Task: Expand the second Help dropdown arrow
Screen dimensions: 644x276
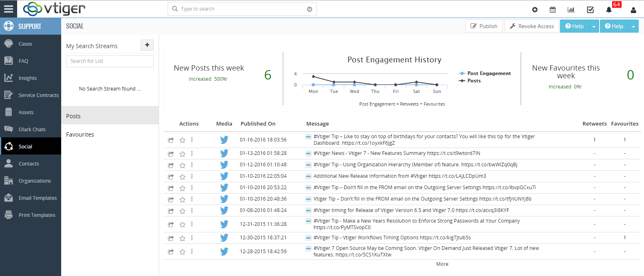Action: click(x=633, y=26)
